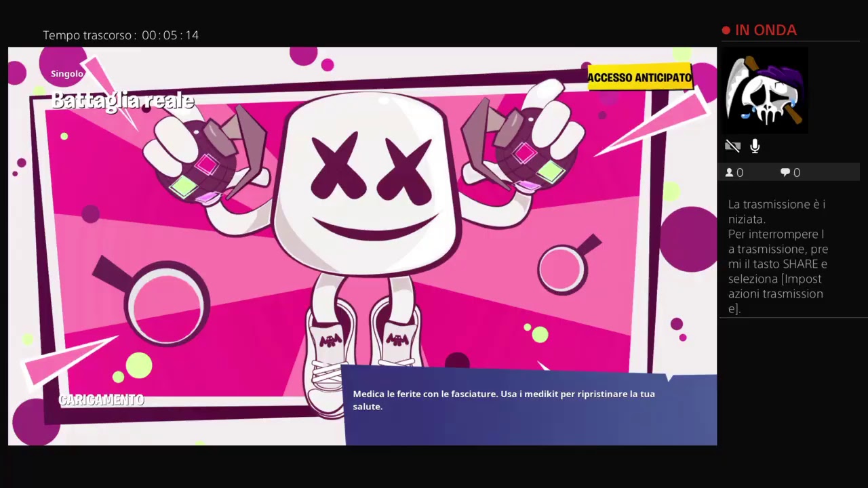Click the comment speech bubble icon

(785, 173)
